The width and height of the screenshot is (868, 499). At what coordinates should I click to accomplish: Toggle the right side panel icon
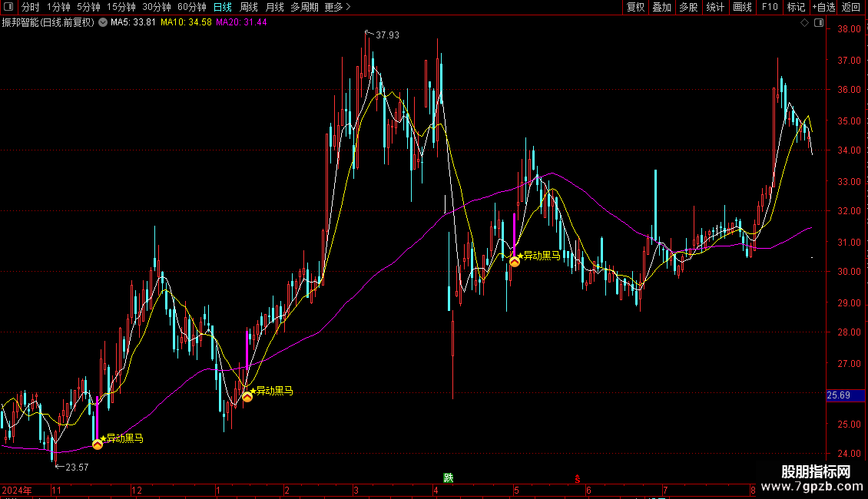click(819, 23)
